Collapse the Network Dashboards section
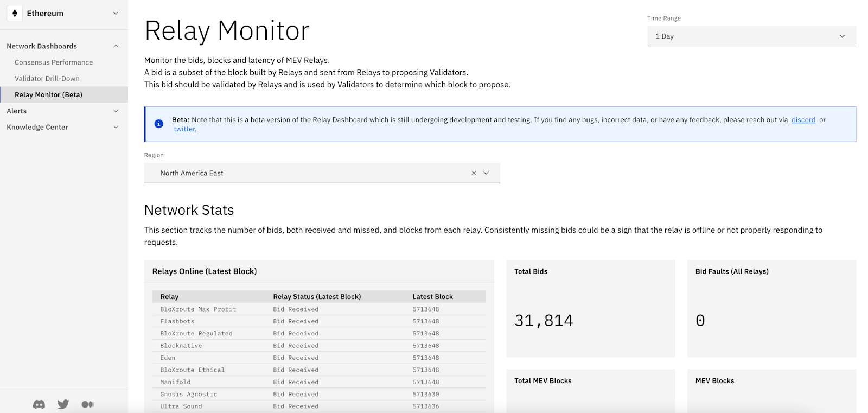This screenshot has width=868, height=413. (x=116, y=46)
